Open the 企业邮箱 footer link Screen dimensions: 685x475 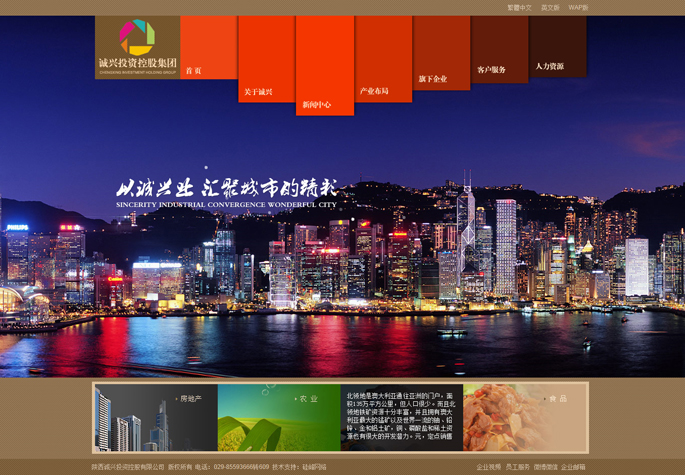573,467
